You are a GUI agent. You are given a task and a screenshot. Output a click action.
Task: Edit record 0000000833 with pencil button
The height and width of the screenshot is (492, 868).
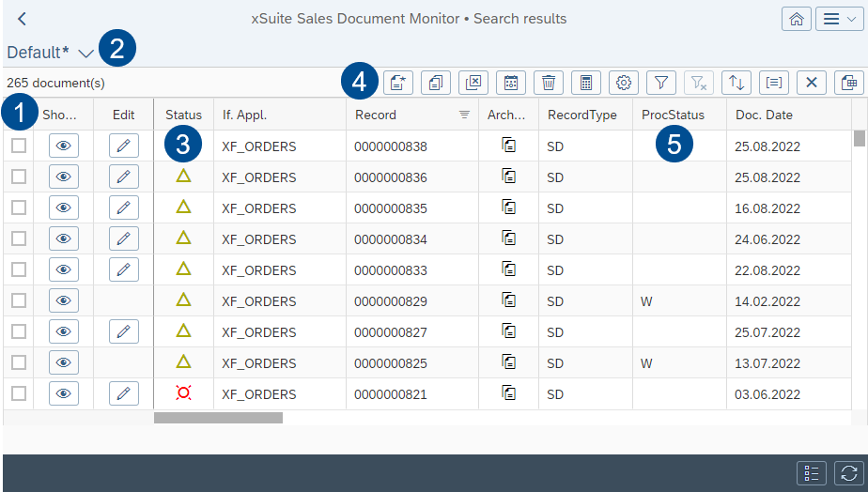[x=123, y=269]
